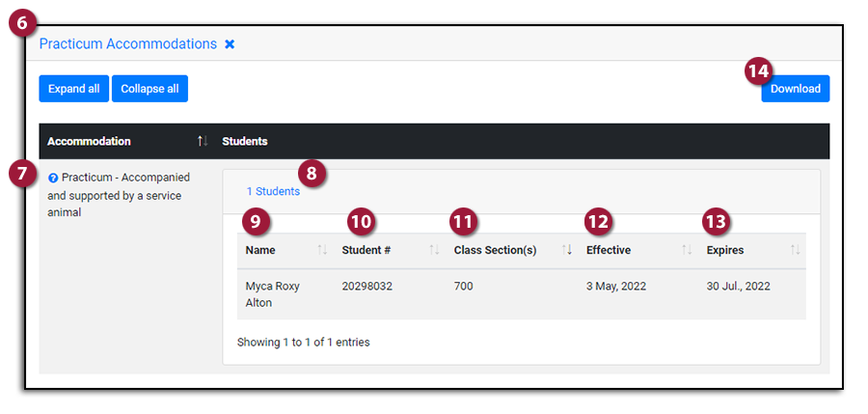The image size is (868, 414).
Task: Click the expiry date 30 Jul., 2022
Action: pyautogui.click(x=739, y=287)
